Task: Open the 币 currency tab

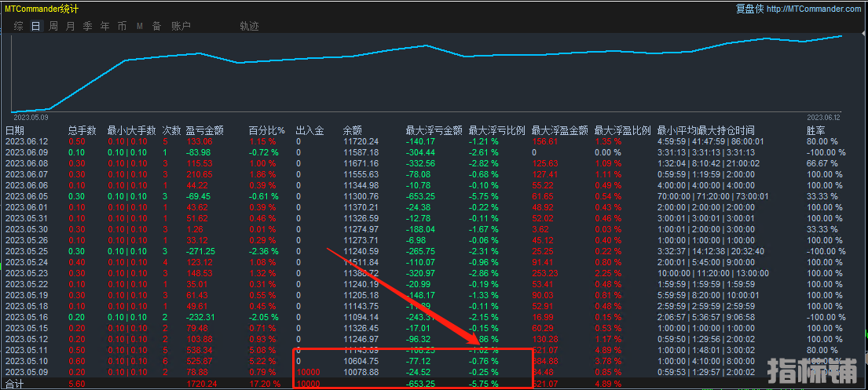Action: pyautogui.click(x=122, y=26)
